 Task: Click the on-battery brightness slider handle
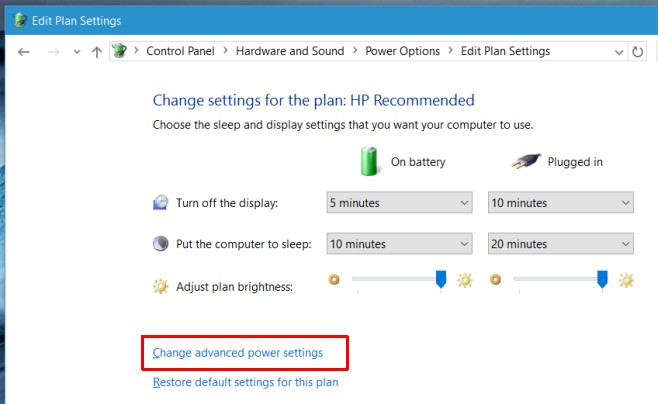tap(441, 279)
